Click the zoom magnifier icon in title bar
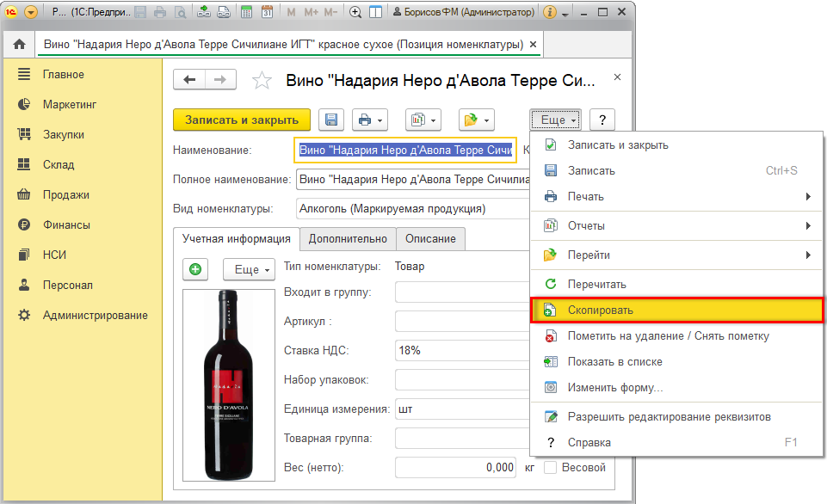The image size is (827, 504). point(355,11)
